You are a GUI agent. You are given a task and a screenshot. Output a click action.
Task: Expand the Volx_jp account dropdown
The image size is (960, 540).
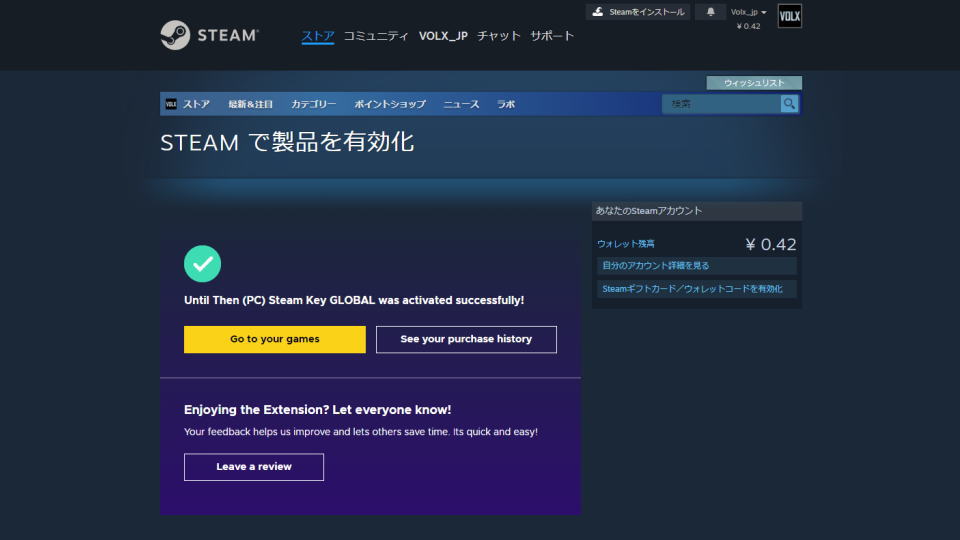click(748, 12)
